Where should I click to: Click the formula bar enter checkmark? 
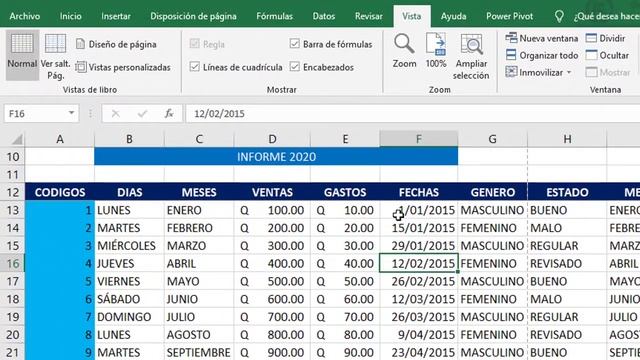pyautogui.click(x=142, y=113)
